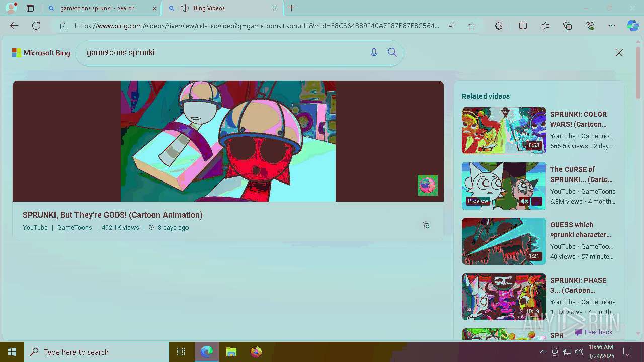Show hidden tray icons chevron
This screenshot has height=362, width=644.
pos(542,352)
